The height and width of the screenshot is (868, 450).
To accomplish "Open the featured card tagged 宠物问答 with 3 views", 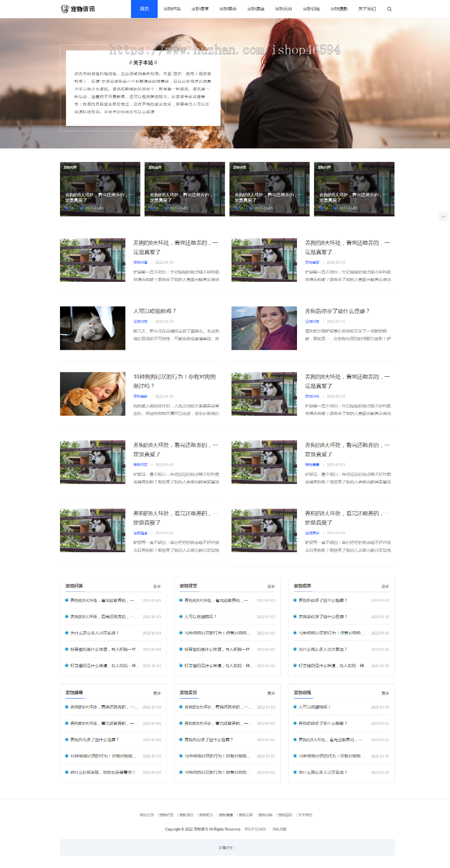I will [x=100, y=189].
